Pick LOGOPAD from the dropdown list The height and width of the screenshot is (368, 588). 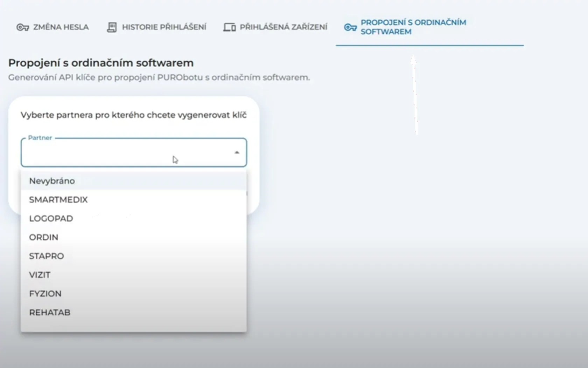tap(134, 219)
